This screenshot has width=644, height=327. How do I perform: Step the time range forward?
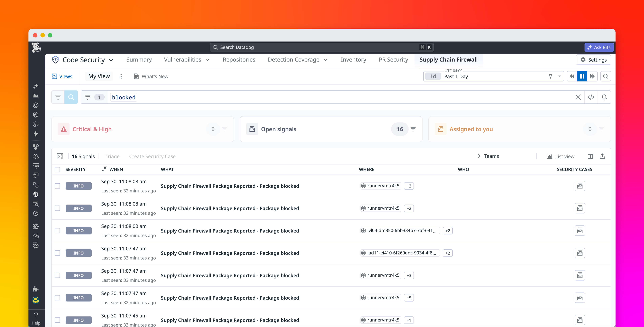592,76
